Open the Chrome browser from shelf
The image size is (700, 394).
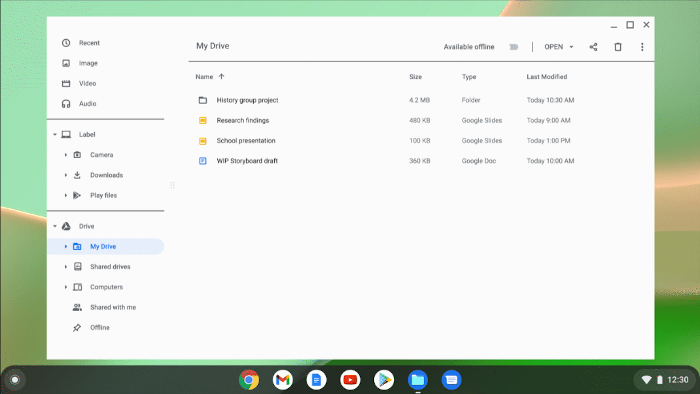click(x=249, y=380)
